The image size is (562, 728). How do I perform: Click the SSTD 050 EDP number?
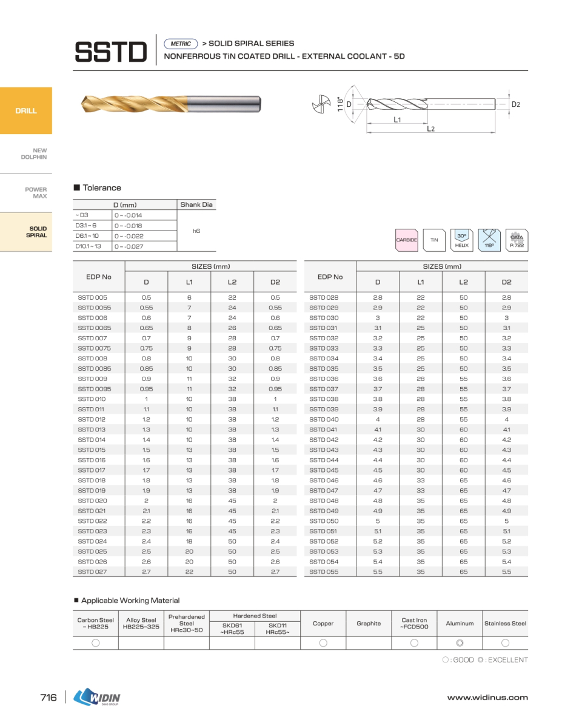(324, 521)
